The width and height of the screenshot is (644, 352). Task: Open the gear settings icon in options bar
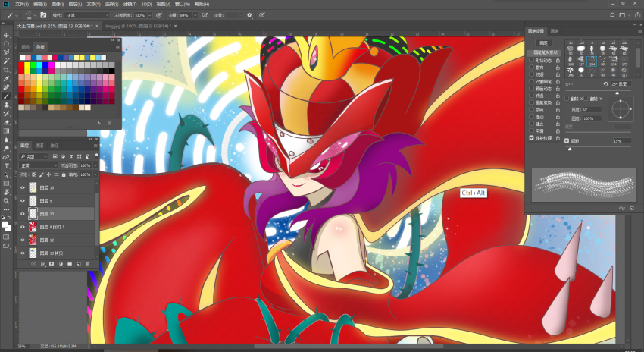pos(249,15)
